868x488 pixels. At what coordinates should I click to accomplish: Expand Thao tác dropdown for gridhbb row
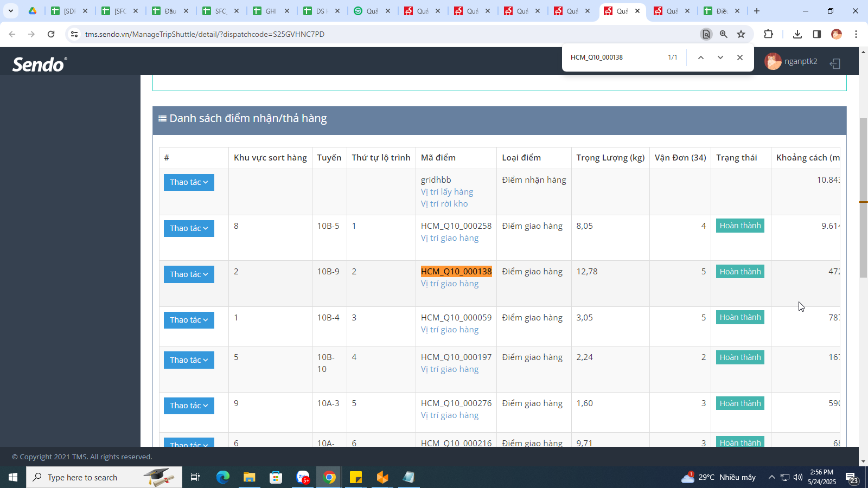tap(189, 182)
